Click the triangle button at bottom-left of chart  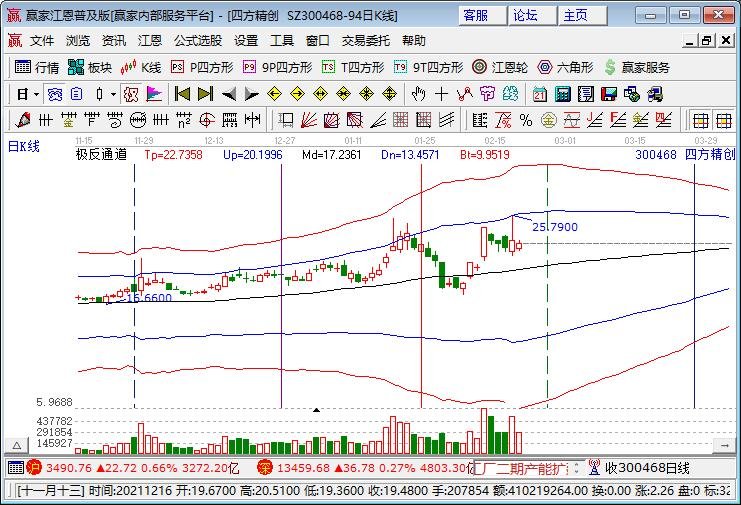[17, 445]
